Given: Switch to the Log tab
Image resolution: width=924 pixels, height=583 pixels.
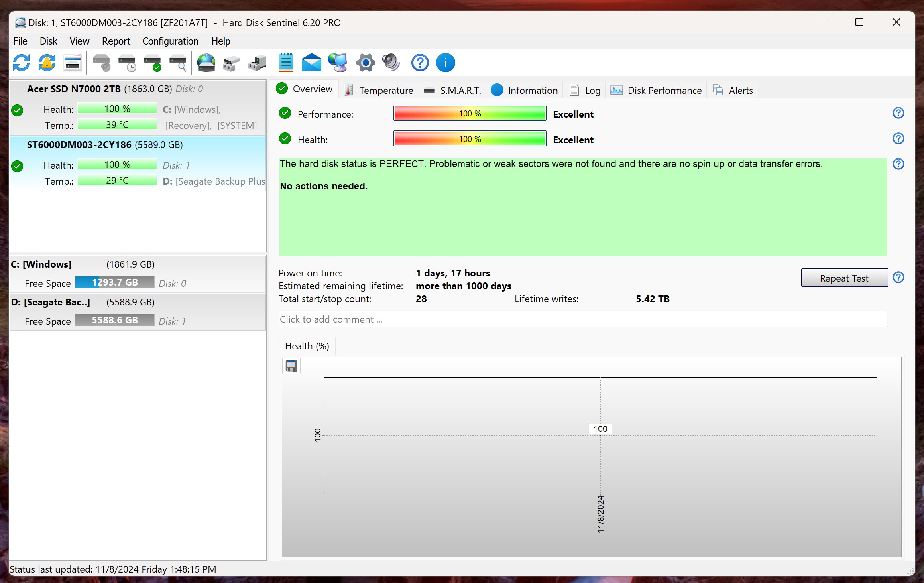Looking at the screenshot, I should [585, 90].
